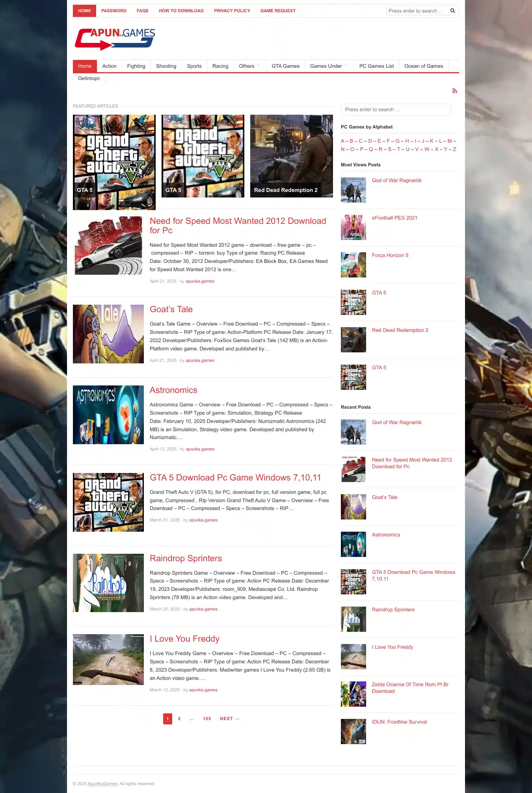Open the RSS feed icon
Screen dimensions: 532x793
tap(454, 91)
